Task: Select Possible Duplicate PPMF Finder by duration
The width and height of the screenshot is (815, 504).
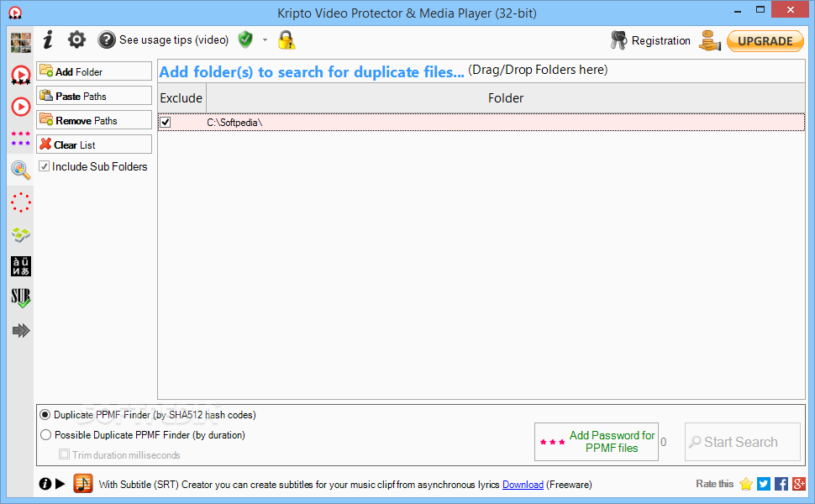Action: point(45,435)
